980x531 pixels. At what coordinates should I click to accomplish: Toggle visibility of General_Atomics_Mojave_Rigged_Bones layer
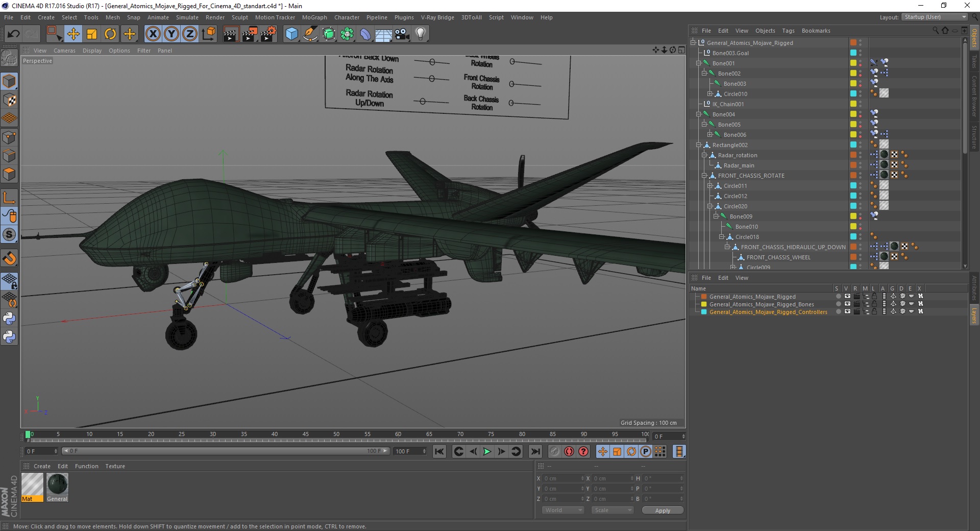tap(847, 304)
